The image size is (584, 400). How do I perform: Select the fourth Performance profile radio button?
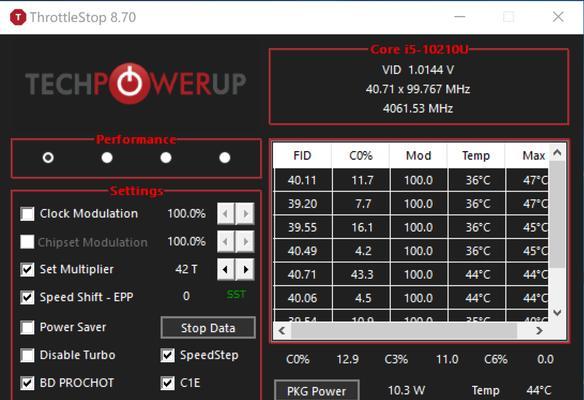225,158
